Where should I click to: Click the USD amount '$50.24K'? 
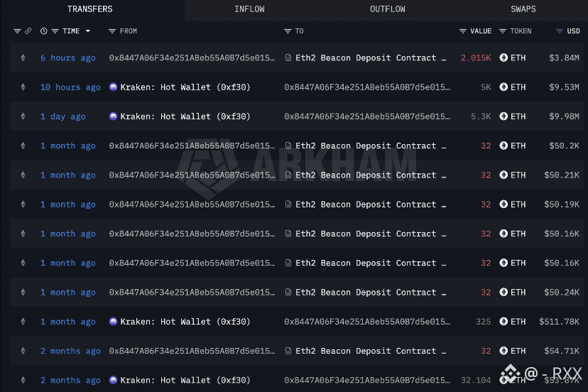562,292
